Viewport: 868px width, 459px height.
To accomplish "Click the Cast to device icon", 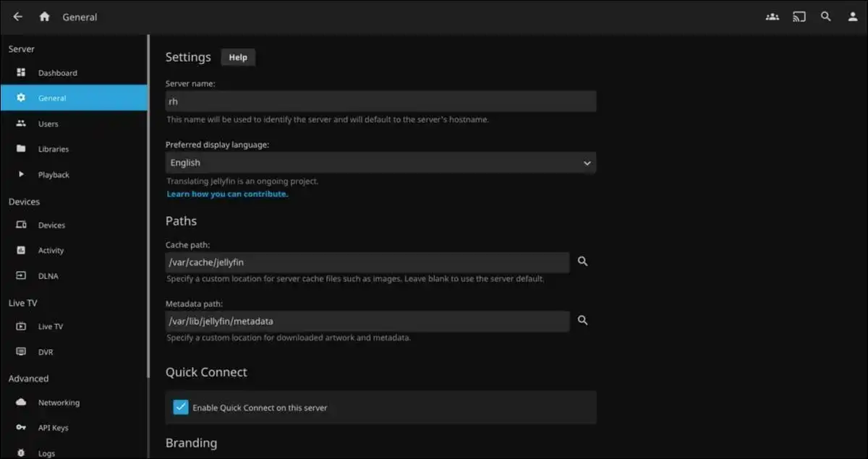I will click(799, 17).
